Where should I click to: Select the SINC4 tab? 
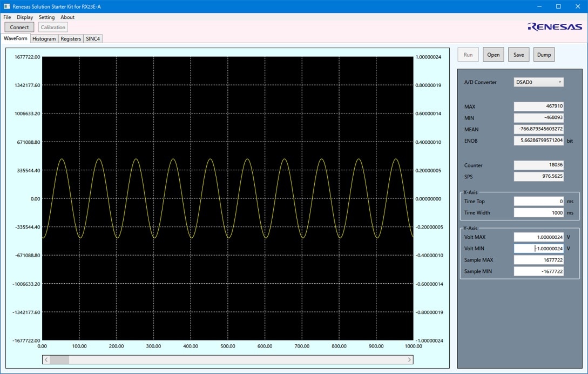93,39
